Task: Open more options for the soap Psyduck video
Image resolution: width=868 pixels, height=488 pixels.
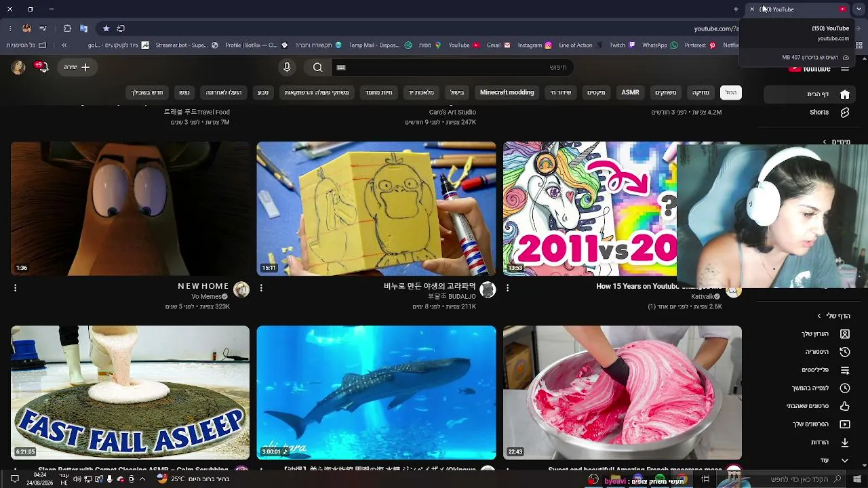Action: point(261,288)
